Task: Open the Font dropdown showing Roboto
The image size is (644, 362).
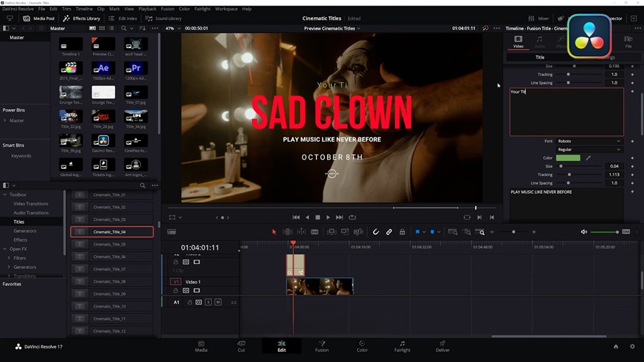Action: (x=589, y=142)
